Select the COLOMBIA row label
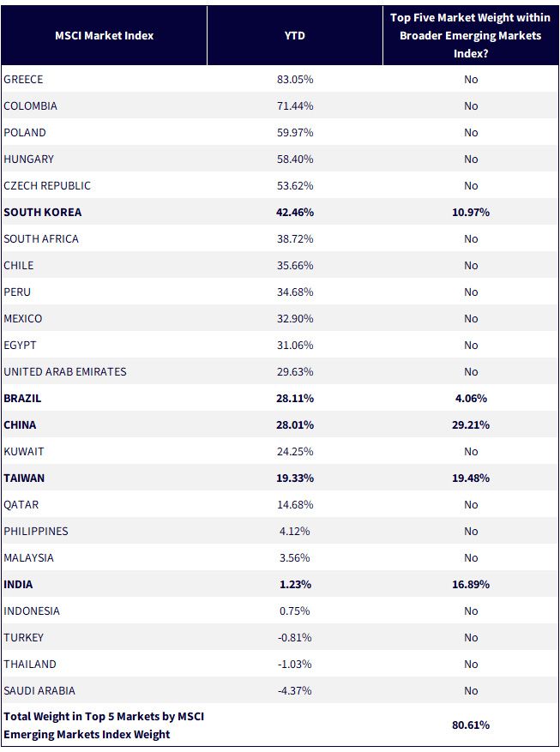Image resolution: width=560 pixels, height=752 pixels. tap(30, 105)
